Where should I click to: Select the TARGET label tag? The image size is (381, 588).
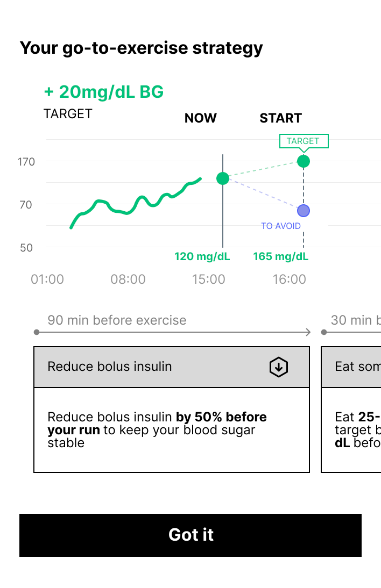point(304,141)
